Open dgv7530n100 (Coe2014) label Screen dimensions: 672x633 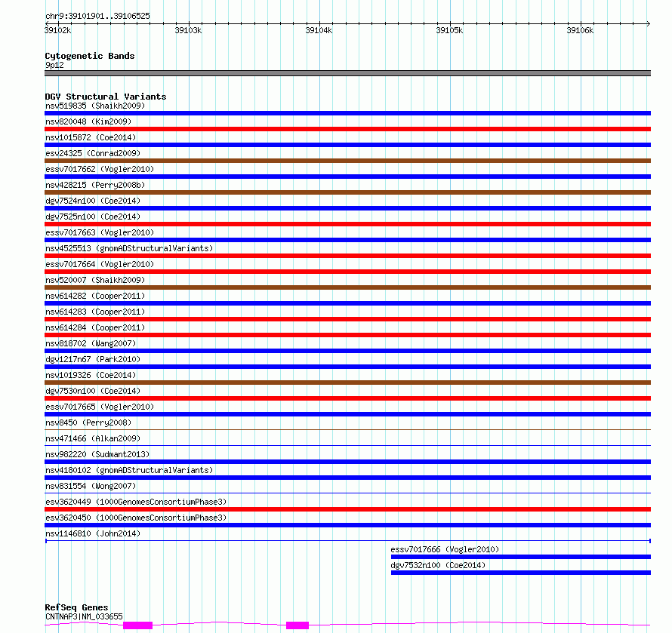click(x=93, y=391)
